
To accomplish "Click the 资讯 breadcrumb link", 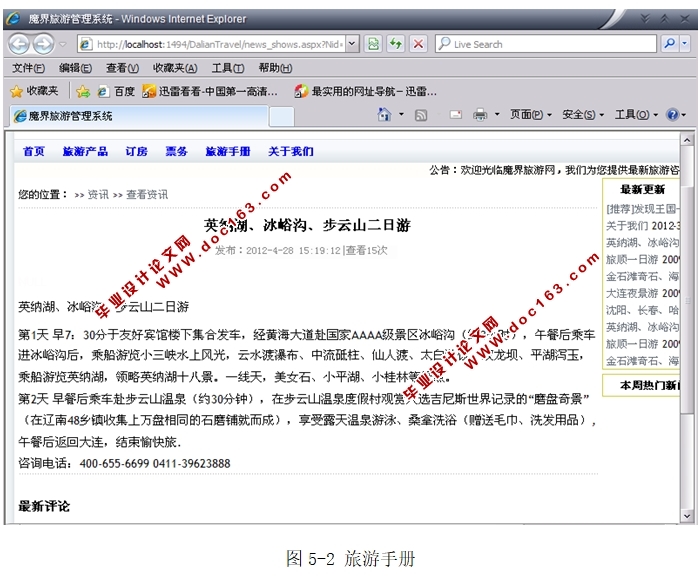I will tap(98, 195).
